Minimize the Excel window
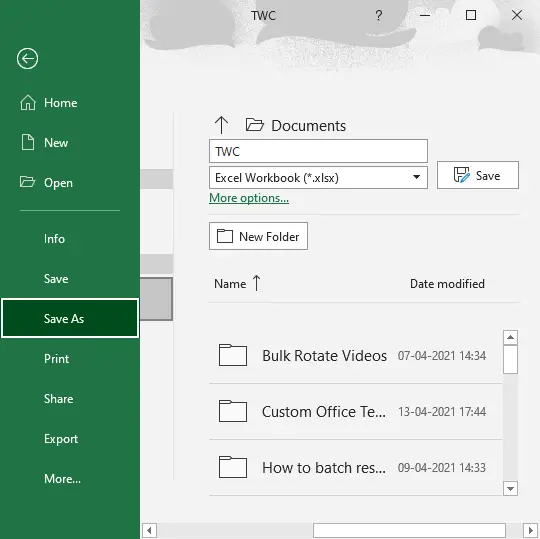Screen dimensions: 540x539 tap(425, 15)
